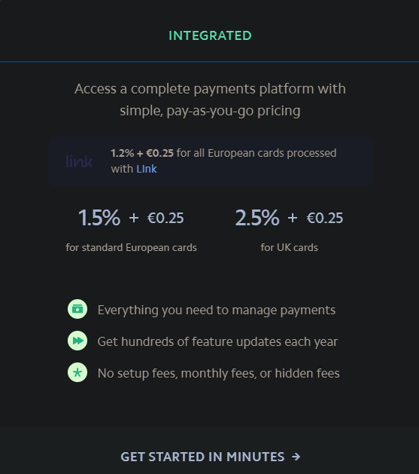
Task: Click the €0.25 fee beside 1.5%
Action: (x=166, y=218)
